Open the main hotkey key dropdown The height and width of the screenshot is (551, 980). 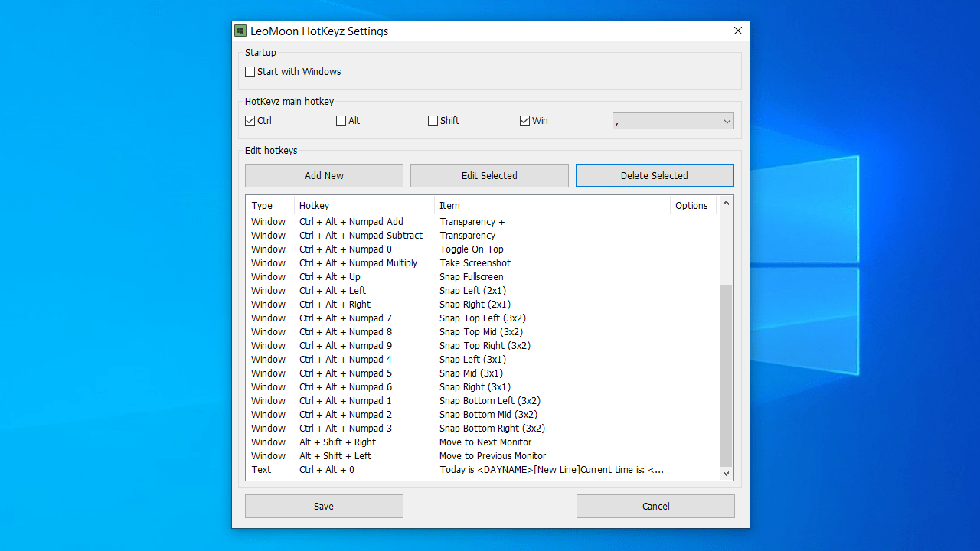[673, 121]
